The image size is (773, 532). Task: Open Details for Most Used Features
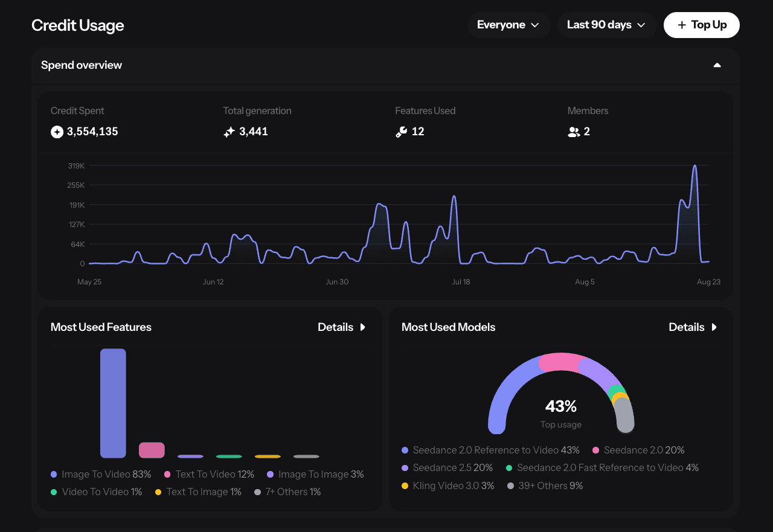click(x=342, y=327)
